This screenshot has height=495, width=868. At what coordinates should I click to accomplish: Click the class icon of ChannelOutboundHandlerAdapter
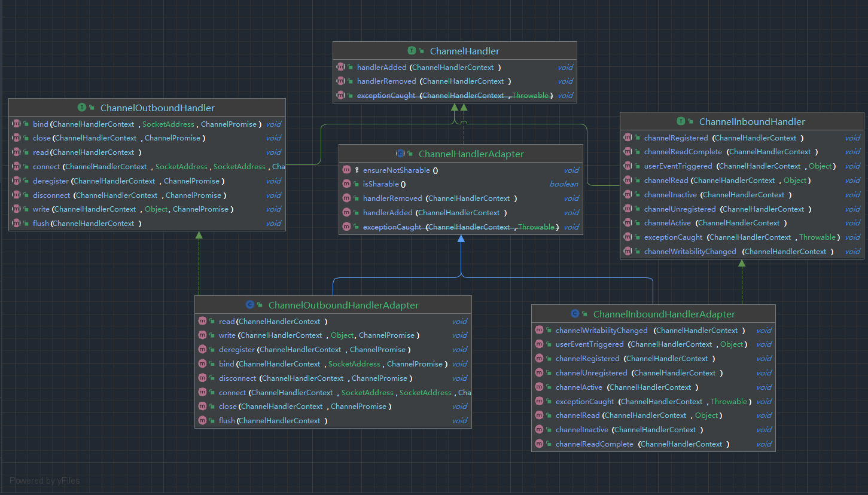pos(250,305)
